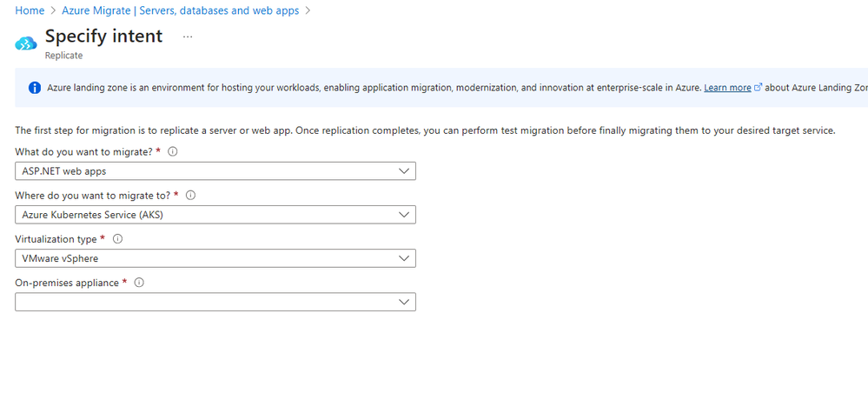Follow the Learn more link
868x407 pixels.
coord(727,88)
